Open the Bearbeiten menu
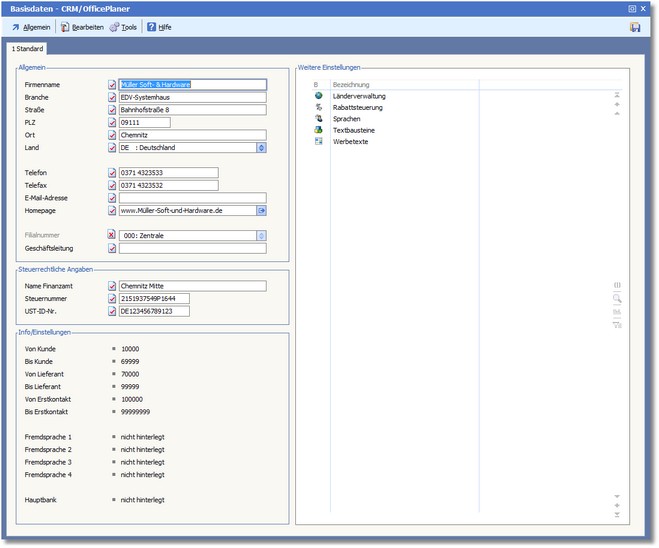Screen dimensions: 659x548 [81, 27]
